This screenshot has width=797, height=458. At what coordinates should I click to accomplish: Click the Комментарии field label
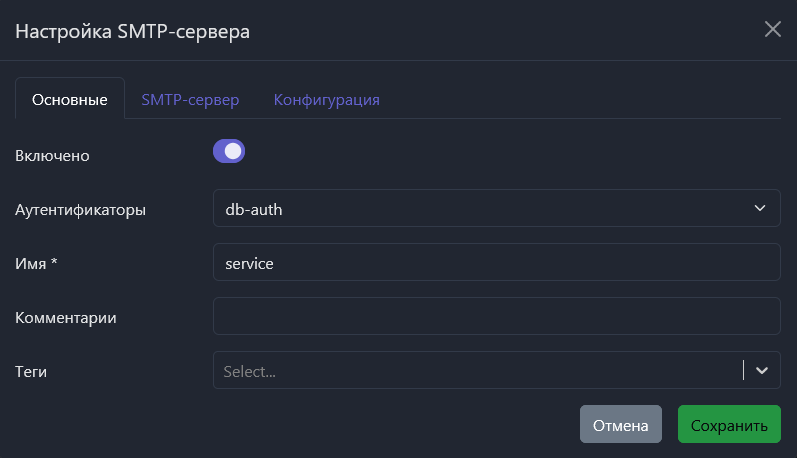click(x=66, y=318)
